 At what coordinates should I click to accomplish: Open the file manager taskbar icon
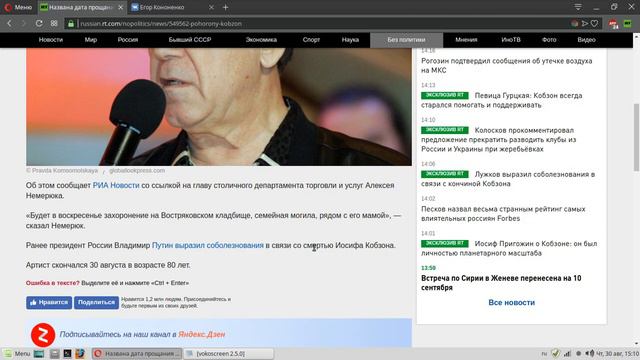[x=54, y=353]
